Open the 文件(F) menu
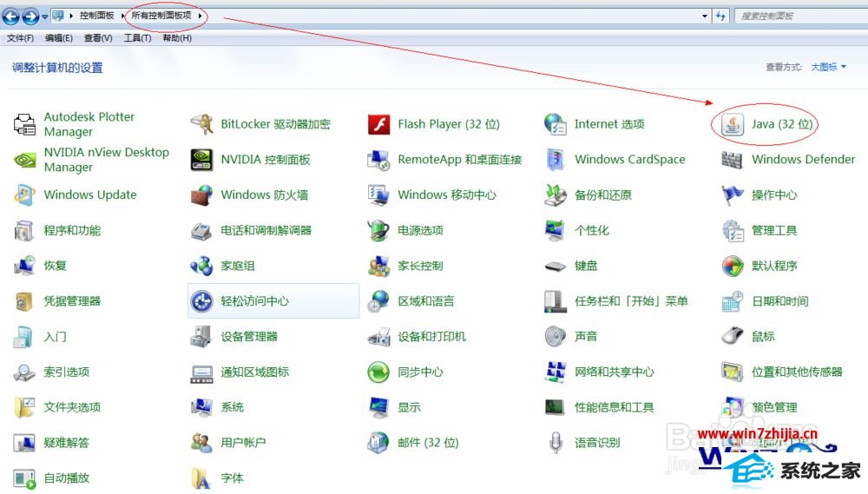The image size is (868, 494). (x=21, y=38)
